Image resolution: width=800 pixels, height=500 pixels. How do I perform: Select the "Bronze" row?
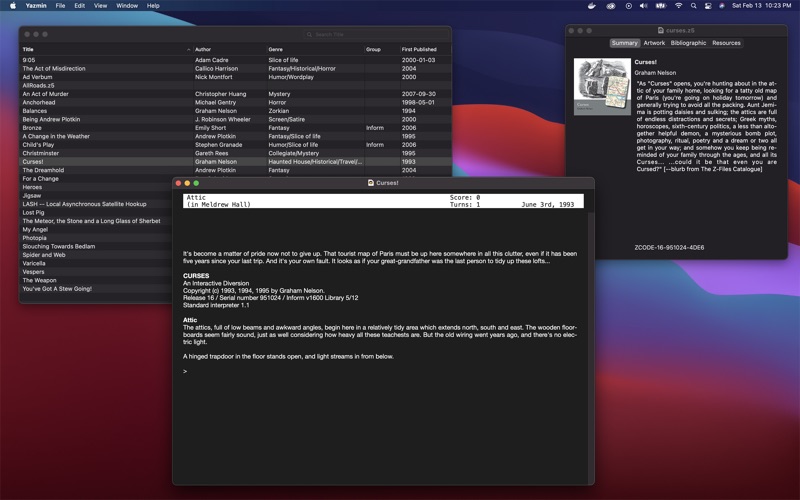pyautogui.click(x=235, y=128)
